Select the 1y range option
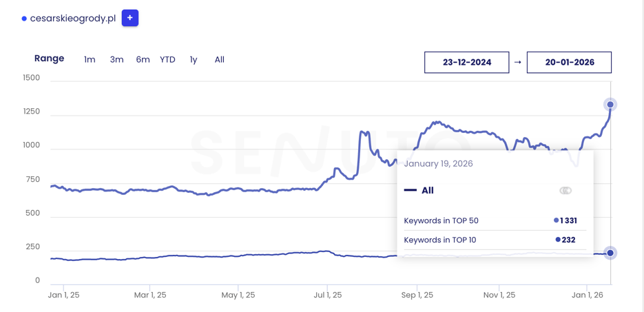644x312 pixels. [194, 60]
